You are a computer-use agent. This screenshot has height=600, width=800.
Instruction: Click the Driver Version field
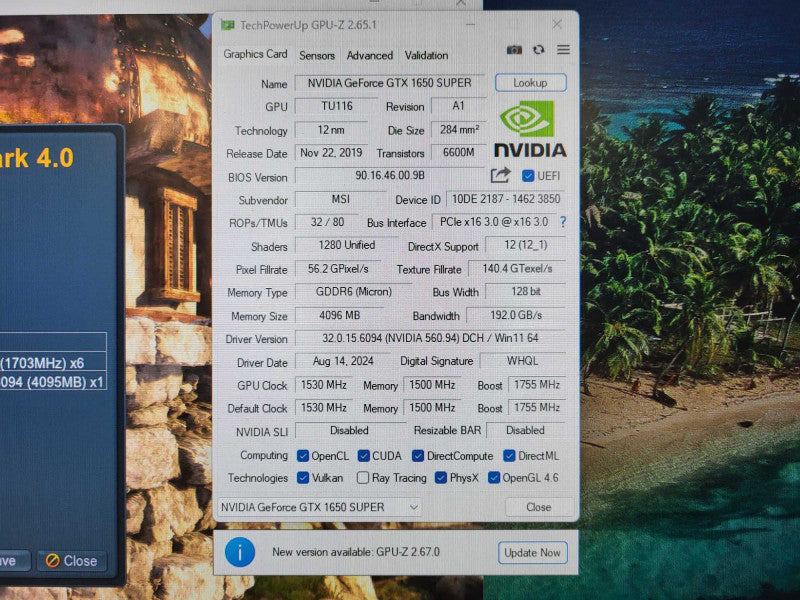click(x=430, y=338)
